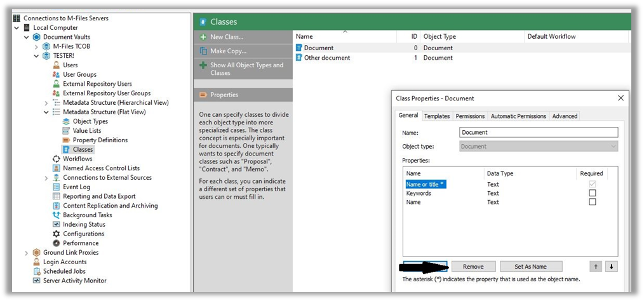Switch to the General tab
The height and width of the screenshot is (301, 644).
click(x=408, y=116)
